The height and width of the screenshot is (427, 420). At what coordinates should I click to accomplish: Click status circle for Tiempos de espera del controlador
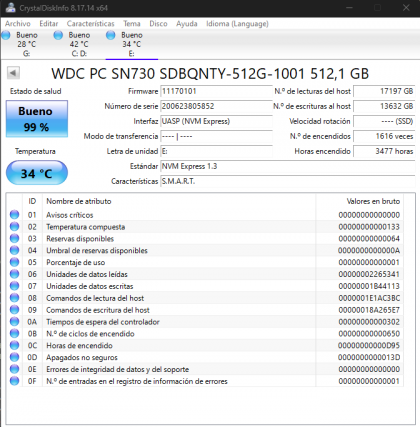coord(14,322)
